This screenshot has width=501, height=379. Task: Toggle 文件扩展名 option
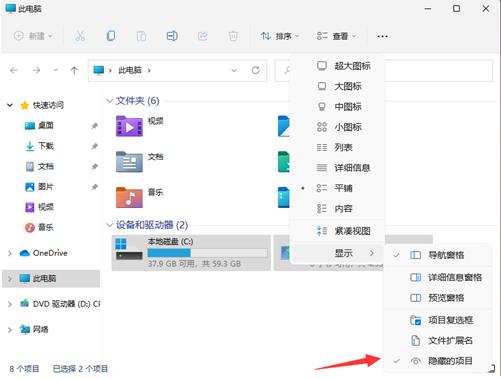[x=438, y=340]
